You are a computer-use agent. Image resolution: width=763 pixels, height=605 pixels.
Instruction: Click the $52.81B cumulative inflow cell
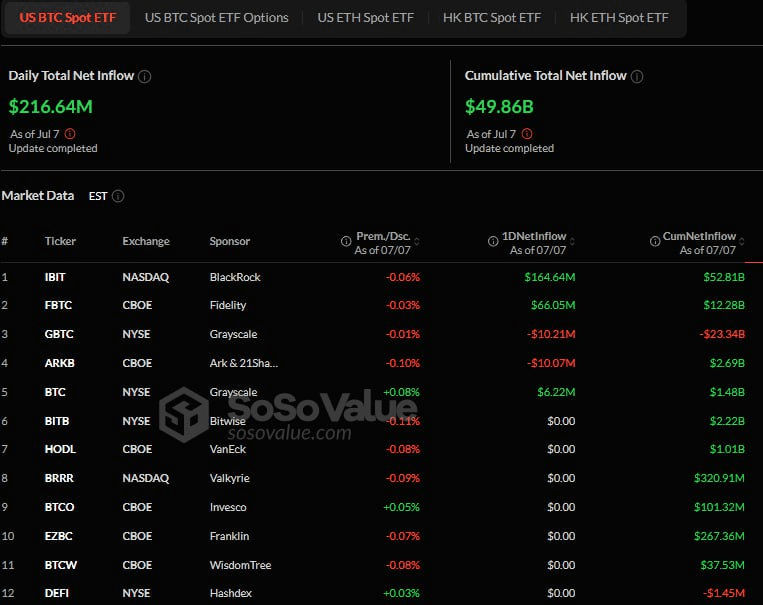click(x=724, y=277)
